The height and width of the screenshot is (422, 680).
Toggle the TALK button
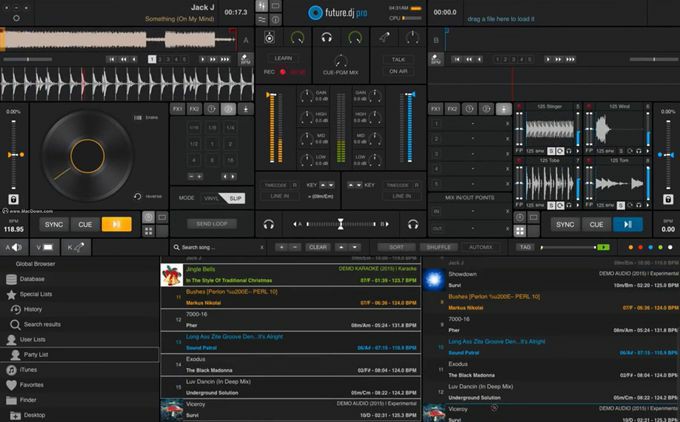[x=398, y=59]
